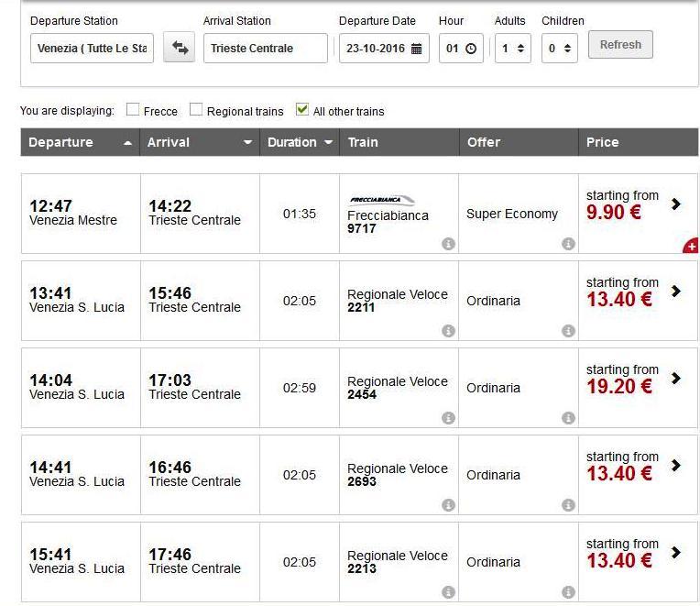The height and width of the screenshot is (606, 700).
Task: Show offer info for Super Economy
Action: (x=568, y=244)
